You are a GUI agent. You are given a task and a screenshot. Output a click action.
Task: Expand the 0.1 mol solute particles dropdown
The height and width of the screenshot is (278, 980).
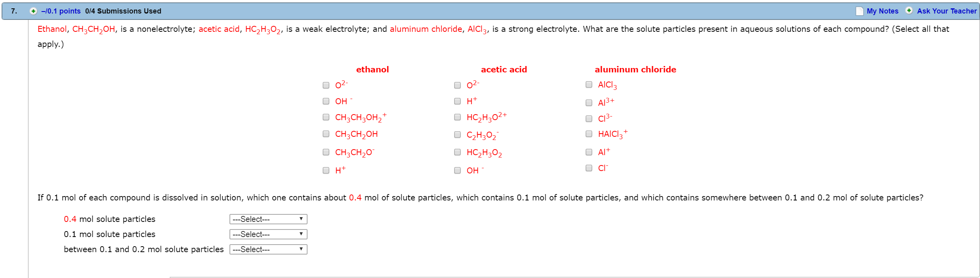268,234
